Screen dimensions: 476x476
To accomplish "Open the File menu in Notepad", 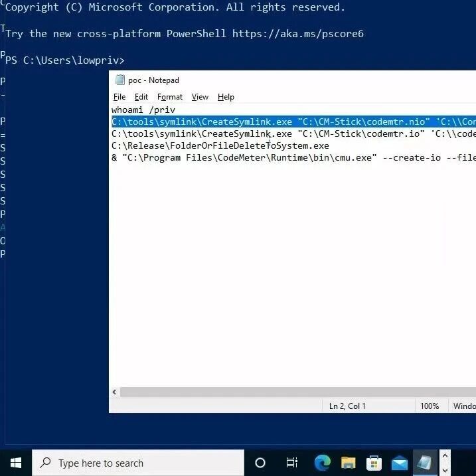I will (119, 97).
